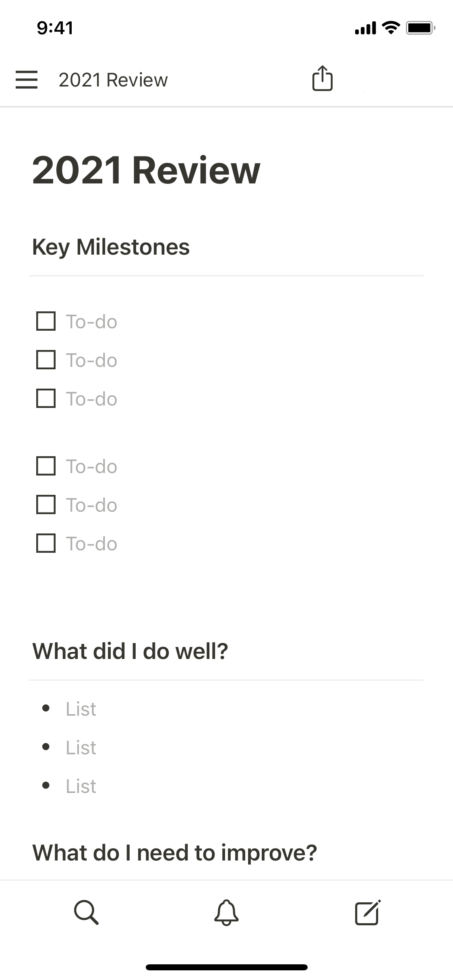Open notifications bell in bottom bar
The height and width of the screenshot is (980, 453).
coord(226,912)
